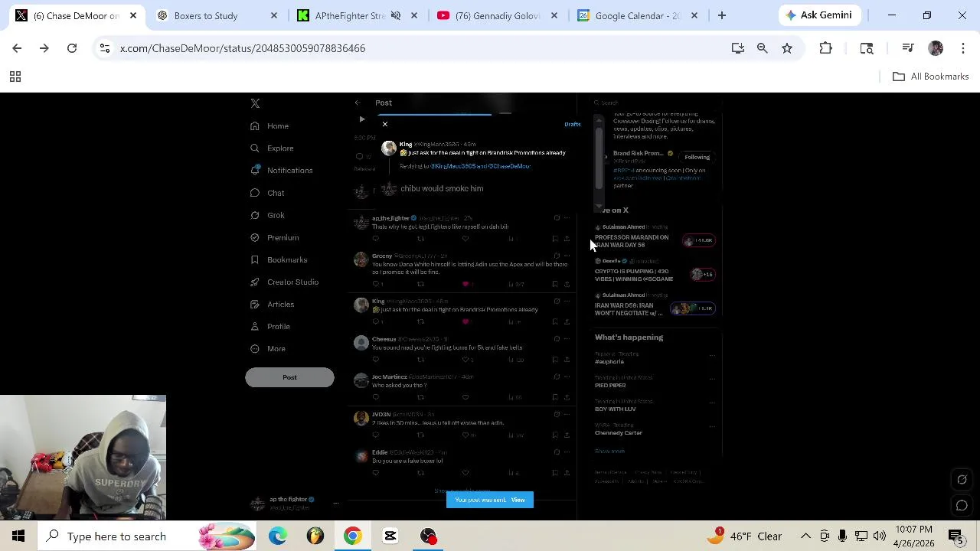This screenshot has height=551, width=980.
Task: Open Groony's profile avatar
Action: (x=361, y=259)
